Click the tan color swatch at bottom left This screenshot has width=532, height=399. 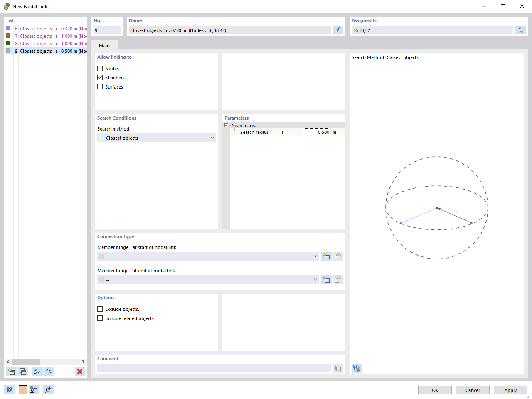pos(23,389)
